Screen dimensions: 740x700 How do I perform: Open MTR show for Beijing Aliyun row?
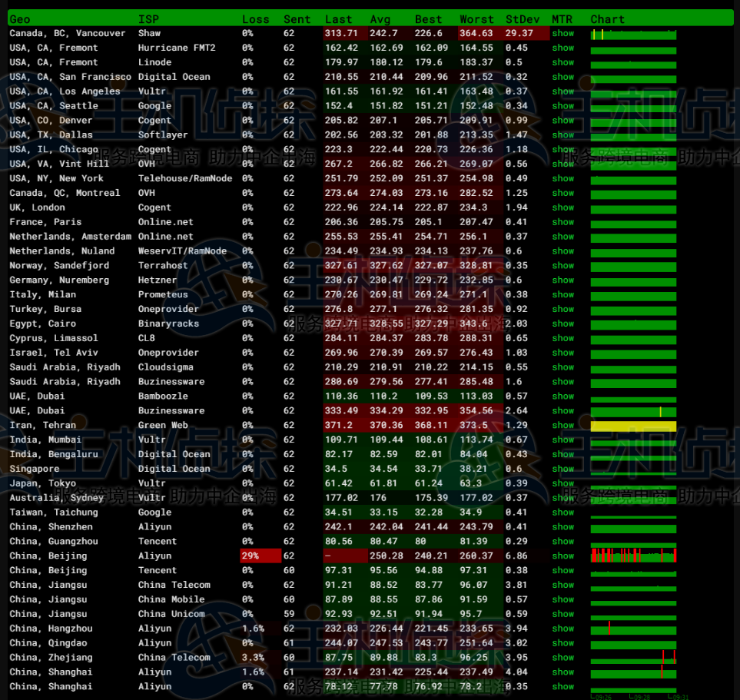click(x=562, y=556)
